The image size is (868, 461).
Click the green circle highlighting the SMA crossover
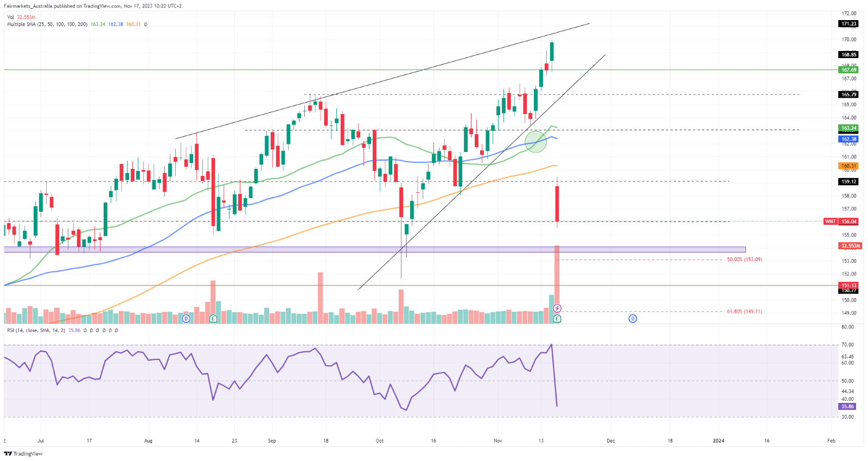click(x=535, y=142)
